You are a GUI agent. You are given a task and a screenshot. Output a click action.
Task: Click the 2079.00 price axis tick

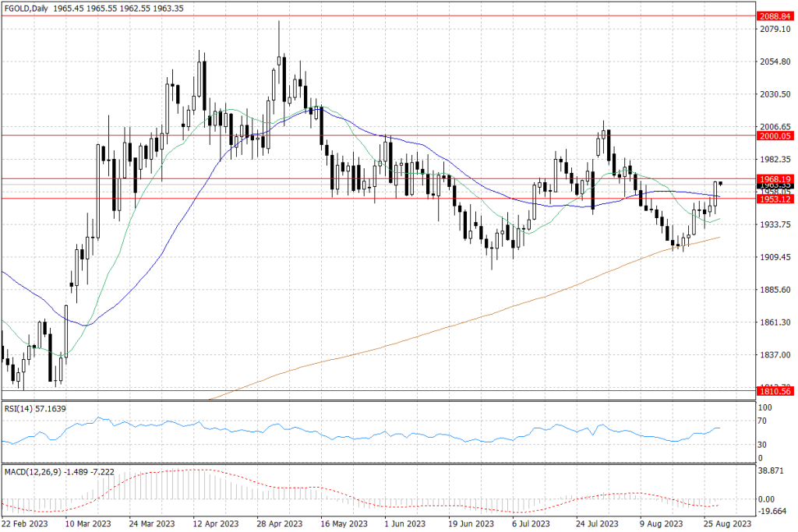click(774, 30)
